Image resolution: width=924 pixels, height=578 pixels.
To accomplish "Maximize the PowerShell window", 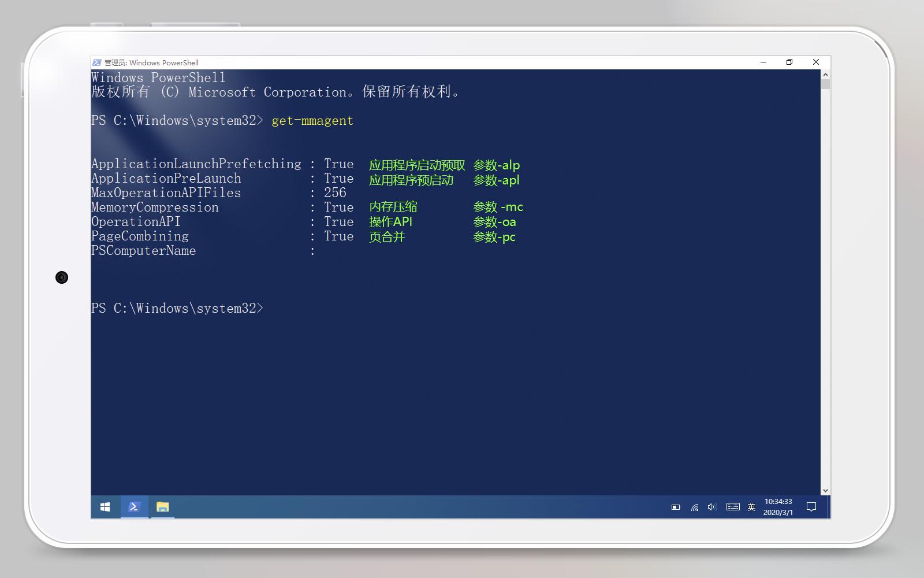I will [x=789, y=62].
